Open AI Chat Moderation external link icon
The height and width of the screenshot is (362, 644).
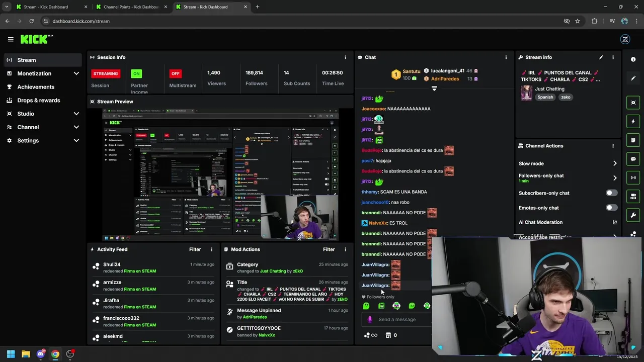[615, 222]
